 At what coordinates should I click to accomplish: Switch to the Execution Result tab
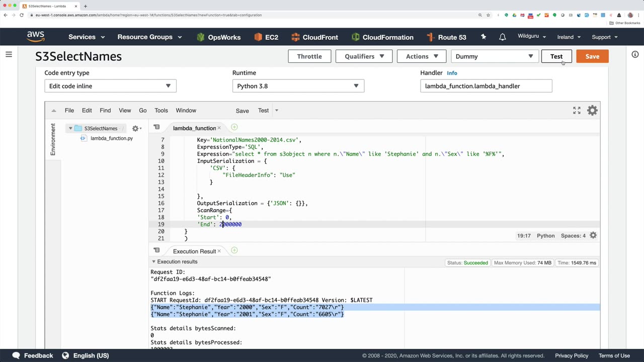pyautogui.click(x=194, y=251)
